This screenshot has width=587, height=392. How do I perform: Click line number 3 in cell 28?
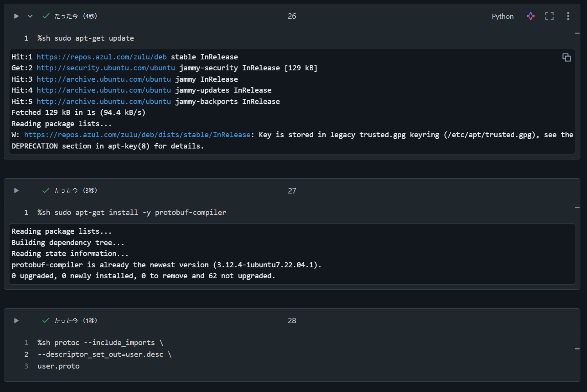26,366
